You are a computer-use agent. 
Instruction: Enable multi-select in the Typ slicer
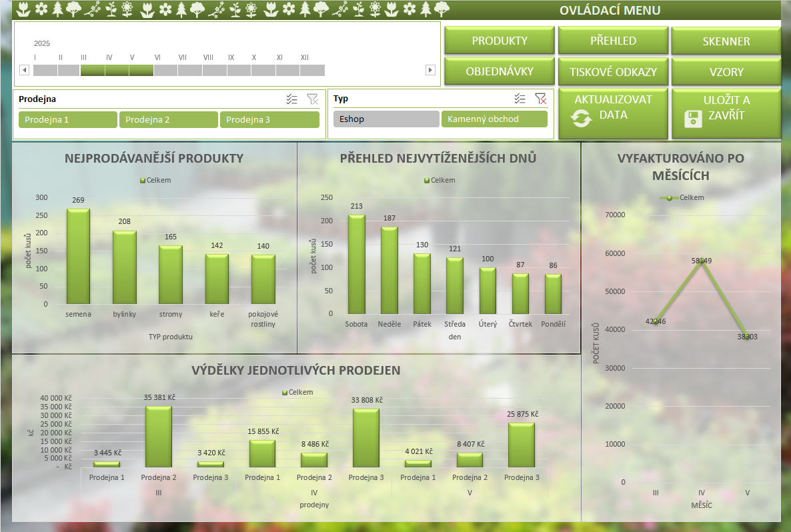(520, 99)
